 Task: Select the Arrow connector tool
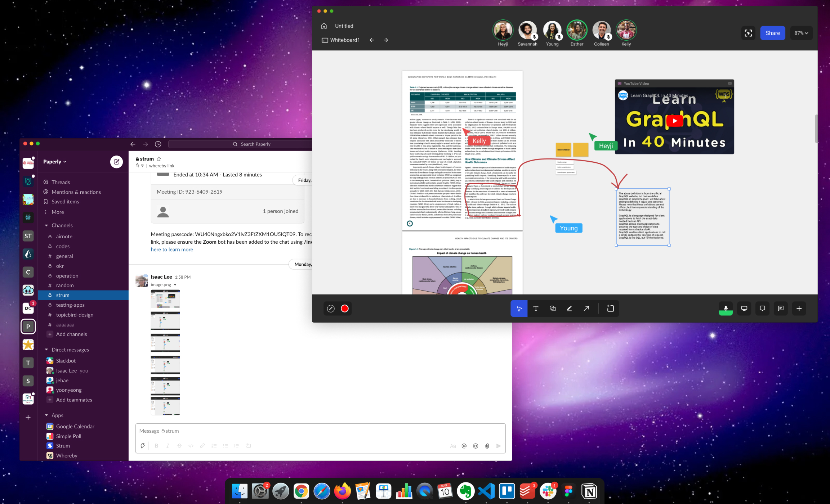(586, 309)
